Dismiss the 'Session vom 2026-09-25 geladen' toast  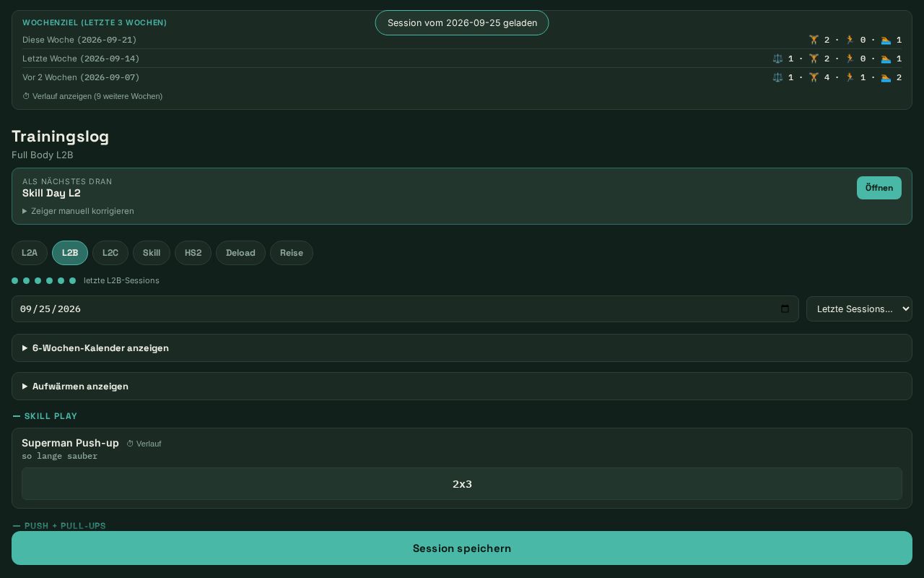(462, 23)
